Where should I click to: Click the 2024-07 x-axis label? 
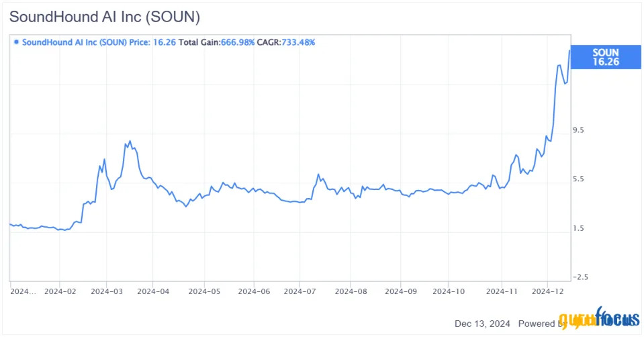coord(300,291)
